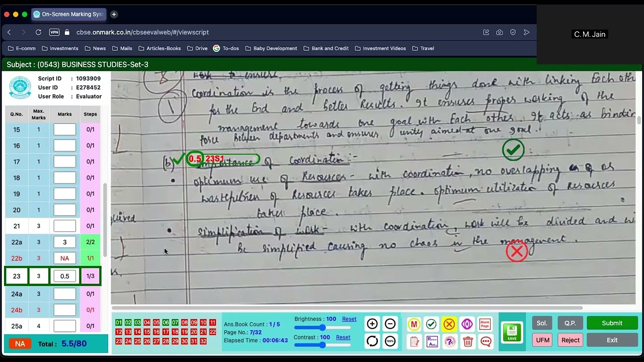Open the notepad with pencil tool
This screenshot has height=362, width=644.
point(415,342)
